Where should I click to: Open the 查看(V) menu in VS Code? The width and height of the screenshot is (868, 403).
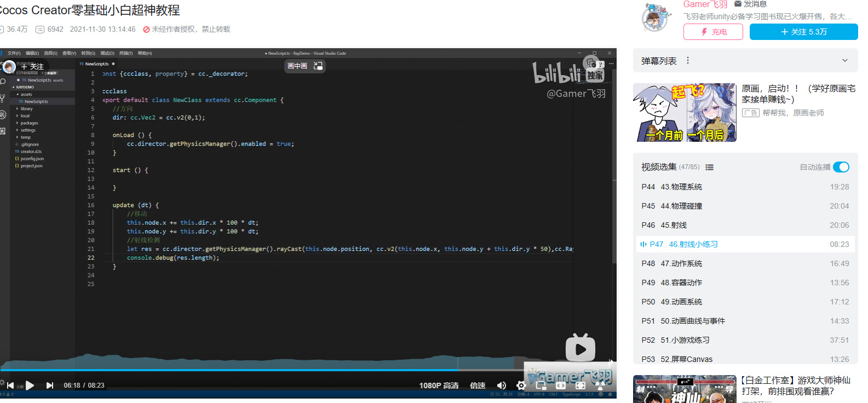[70, 53]
